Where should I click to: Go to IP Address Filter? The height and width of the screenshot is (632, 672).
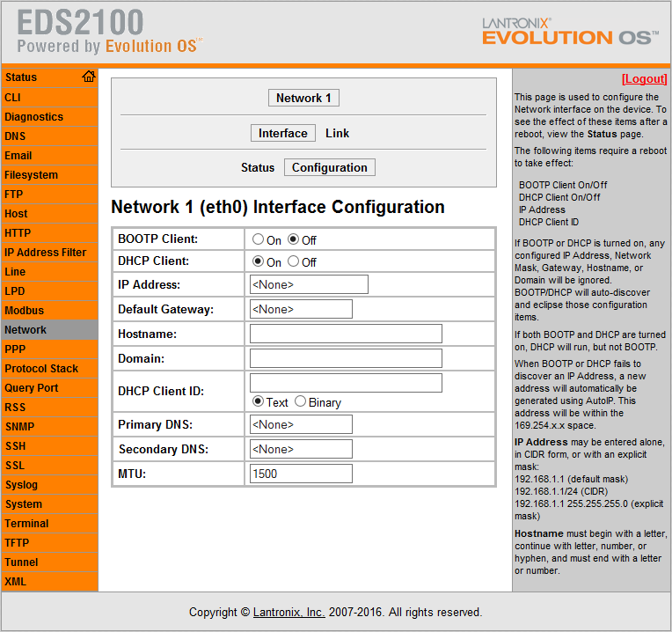[x=50, y=252]
